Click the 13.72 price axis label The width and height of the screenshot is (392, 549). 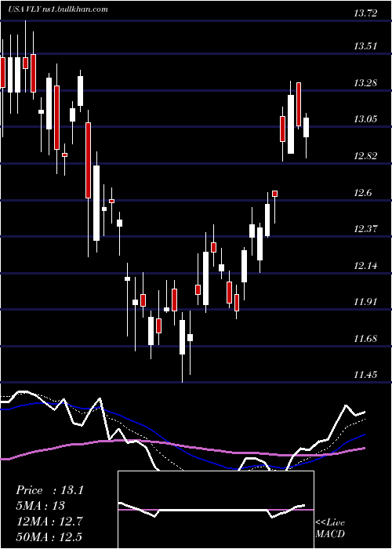click(x=366, y=13)
